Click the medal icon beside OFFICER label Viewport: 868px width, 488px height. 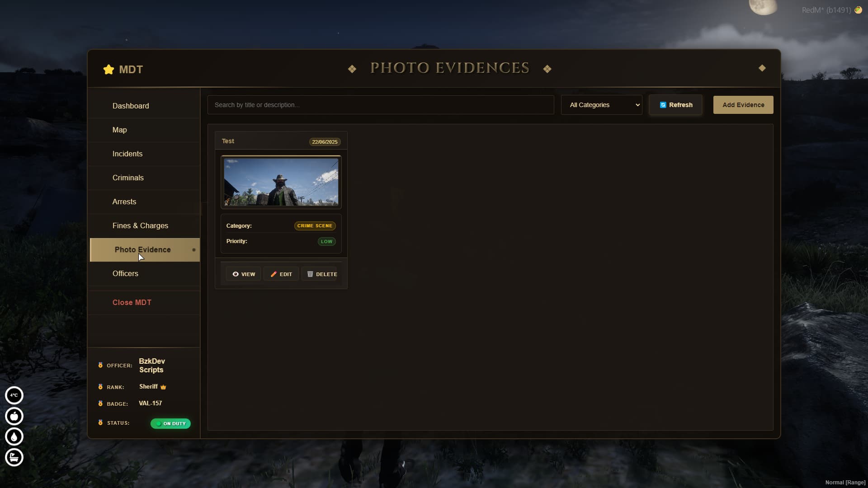click(x=100, y=365)
